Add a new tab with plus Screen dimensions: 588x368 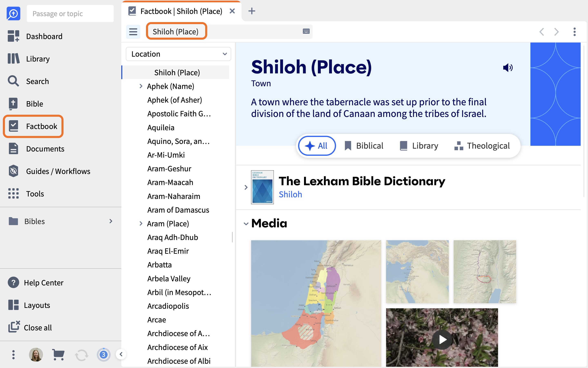coord(252,11)
